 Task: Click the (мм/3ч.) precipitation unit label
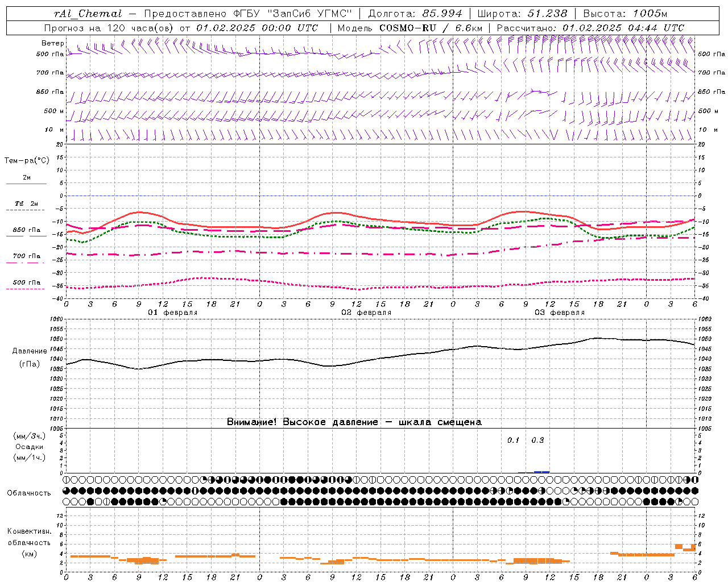click(30, 436)
